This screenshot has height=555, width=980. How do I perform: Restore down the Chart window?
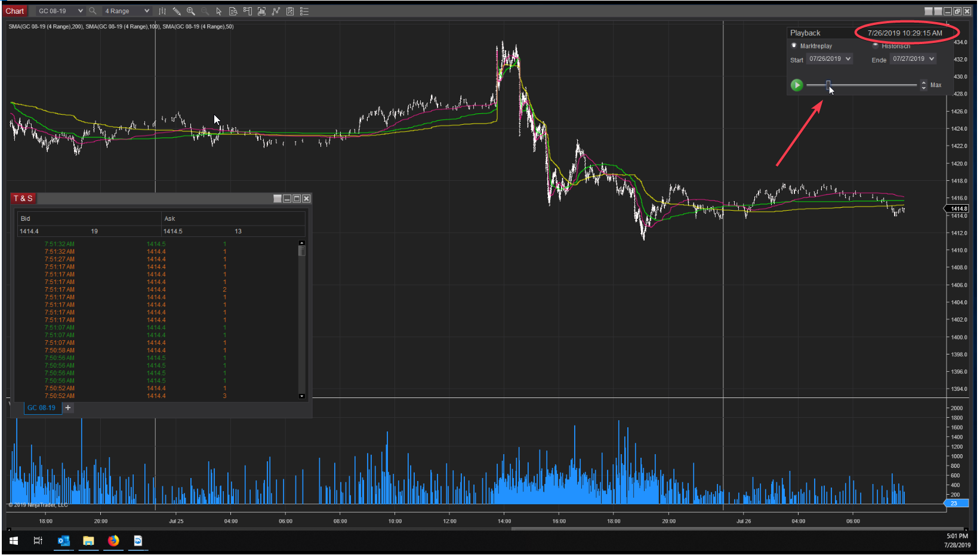click(x=957, y=11)
